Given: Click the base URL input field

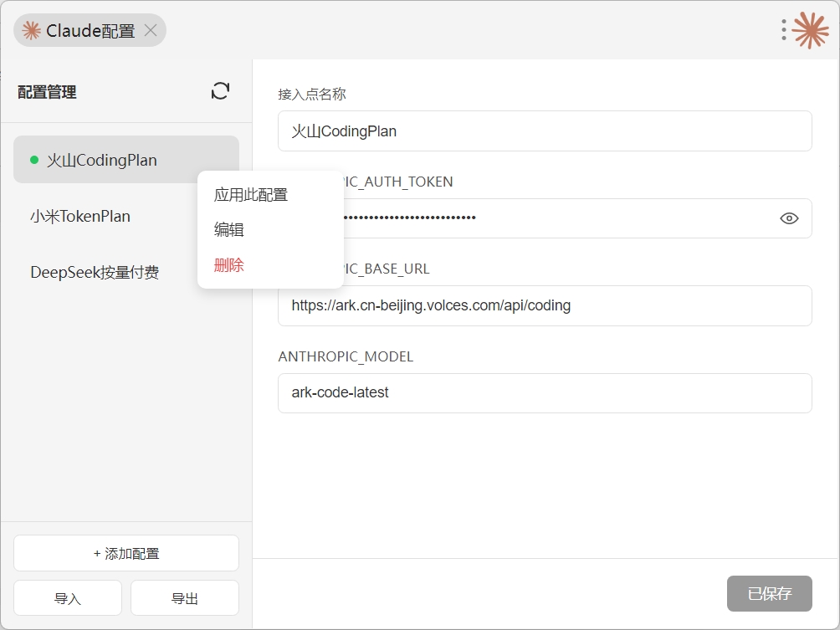Looking at the screenshot, I should pos(545,305).
